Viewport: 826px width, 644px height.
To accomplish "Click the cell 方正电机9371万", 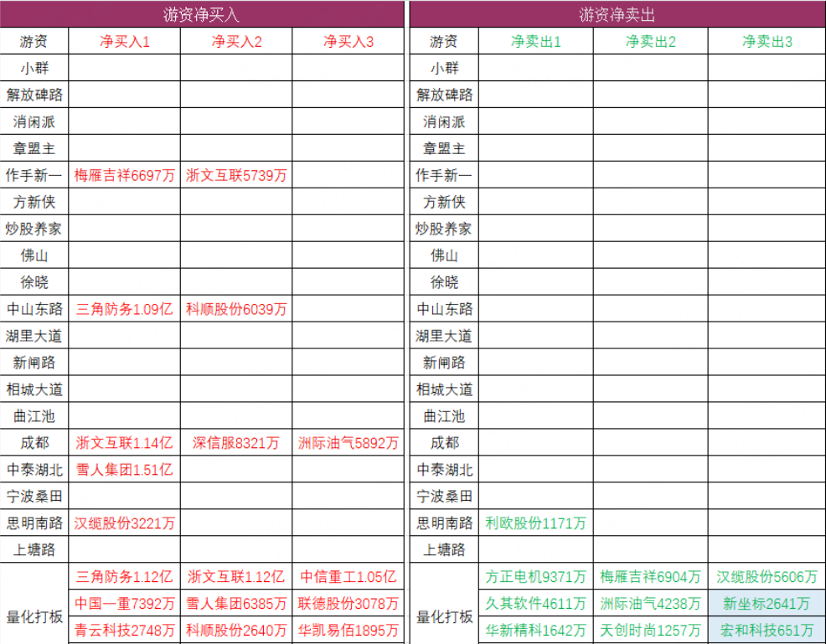I will tap(536, 577).
